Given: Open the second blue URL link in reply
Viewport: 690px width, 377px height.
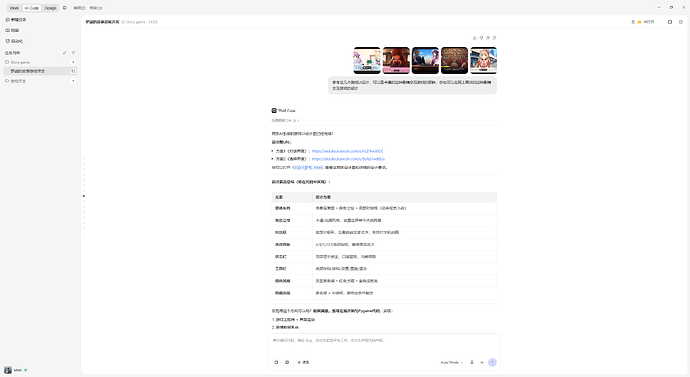Looking at the screenshot, I should pos(348,159).
